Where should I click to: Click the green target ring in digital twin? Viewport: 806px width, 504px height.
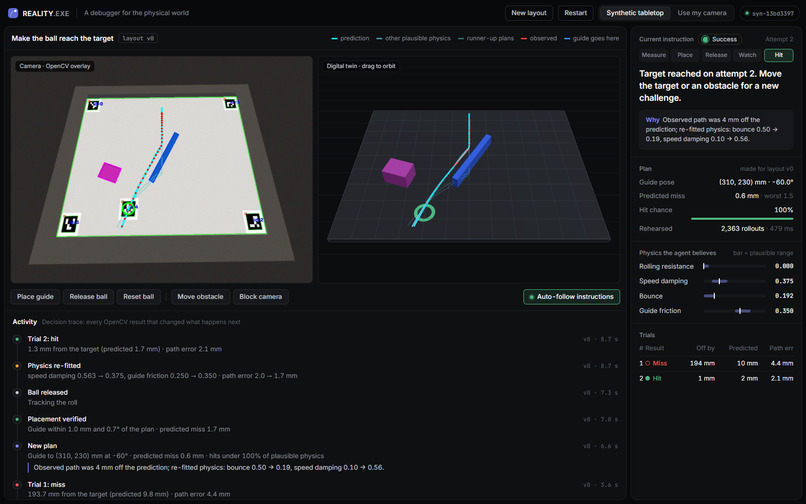point(425,212)
